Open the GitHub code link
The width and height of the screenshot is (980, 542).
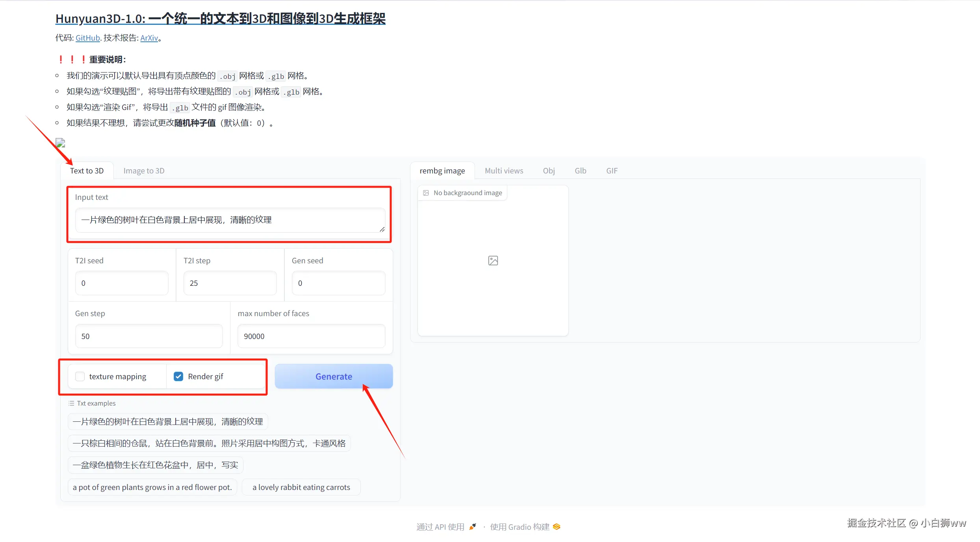click(x=87, y=38)
